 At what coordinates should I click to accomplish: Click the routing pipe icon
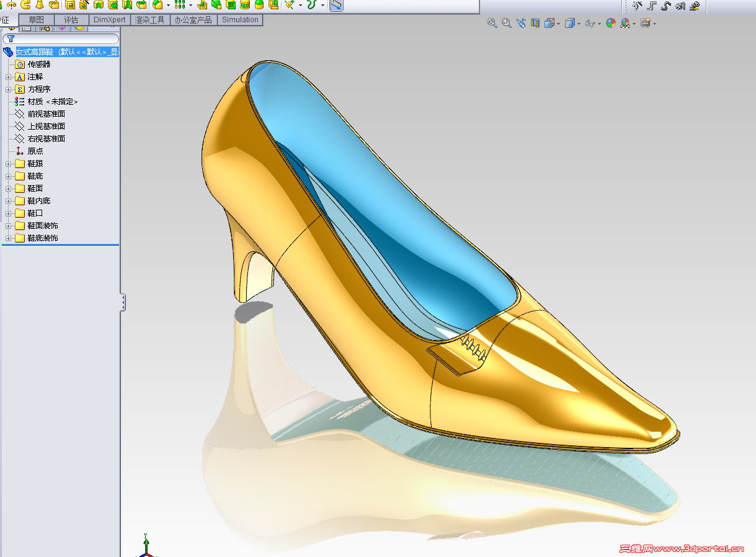(x=651, y=6)
